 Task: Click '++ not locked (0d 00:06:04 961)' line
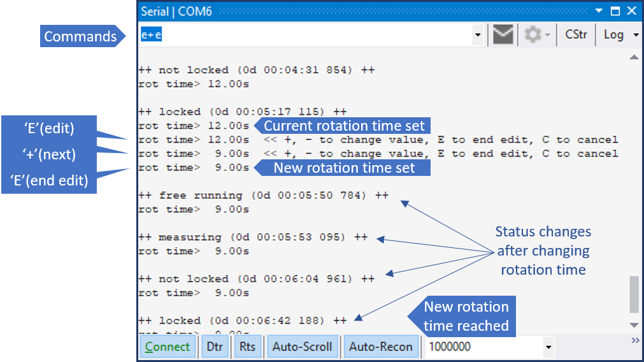click(x=256, y=279)
